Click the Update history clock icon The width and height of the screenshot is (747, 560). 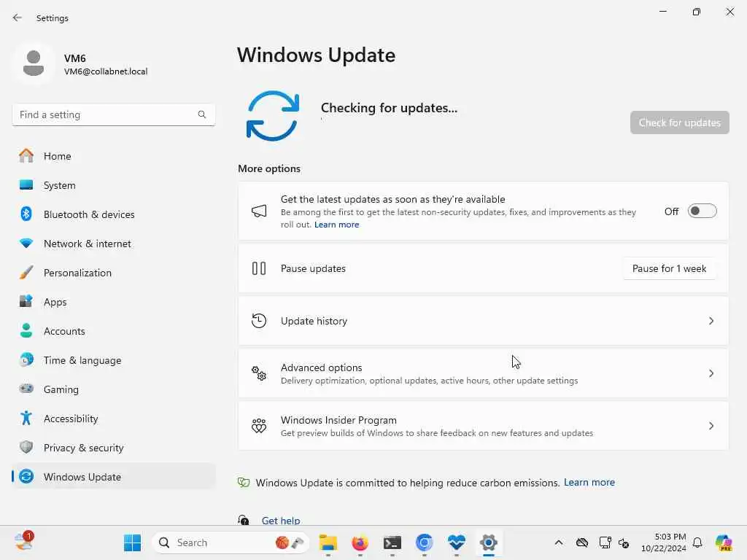pos(259,321)
